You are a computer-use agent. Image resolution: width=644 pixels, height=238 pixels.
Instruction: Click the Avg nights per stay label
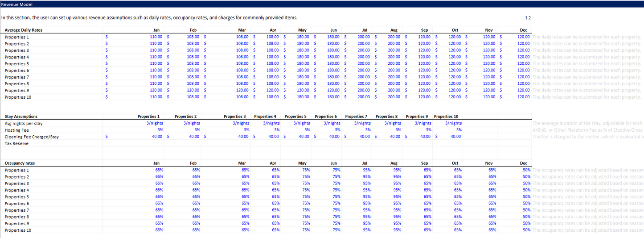(x=24, y=123)
